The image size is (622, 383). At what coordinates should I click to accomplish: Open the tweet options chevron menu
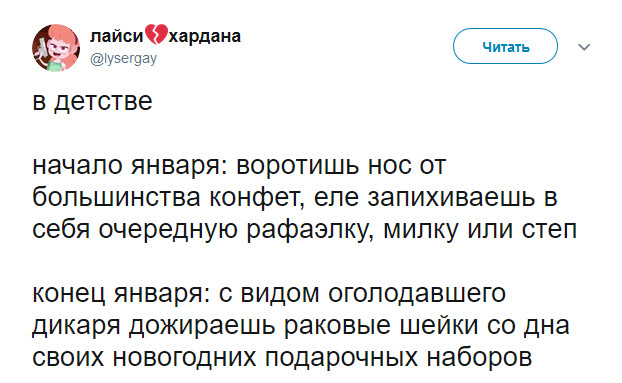[x=584, y=47]
